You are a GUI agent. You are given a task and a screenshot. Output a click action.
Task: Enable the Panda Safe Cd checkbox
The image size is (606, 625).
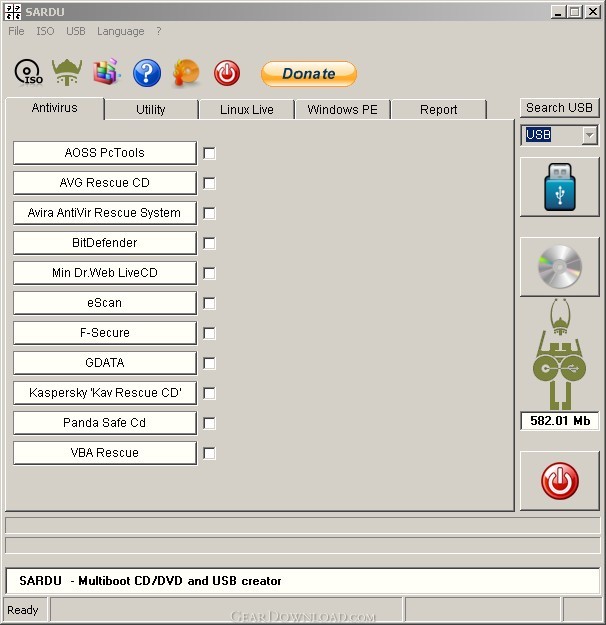(x=209, y=423)
